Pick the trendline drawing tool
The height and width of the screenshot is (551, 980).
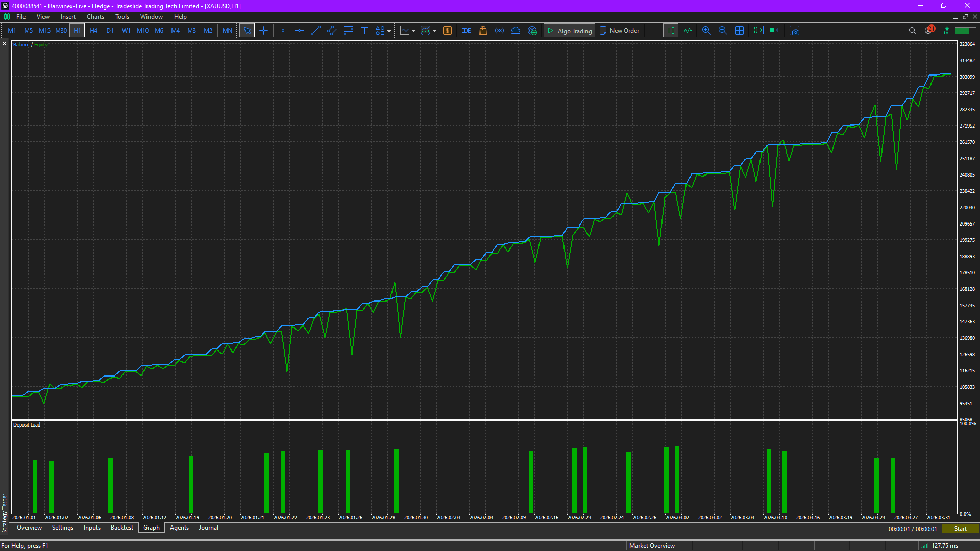pos(315,31)
